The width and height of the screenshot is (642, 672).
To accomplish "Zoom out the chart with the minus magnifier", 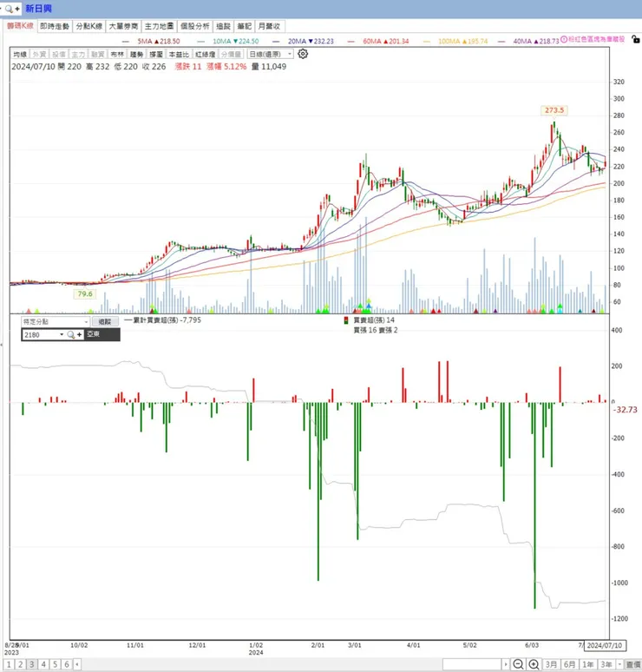I will pyautogui.click(x=518, y=664).
